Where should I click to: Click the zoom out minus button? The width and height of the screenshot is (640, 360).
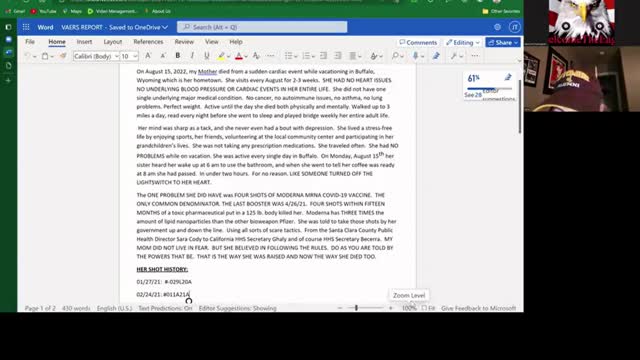(340, 308)
